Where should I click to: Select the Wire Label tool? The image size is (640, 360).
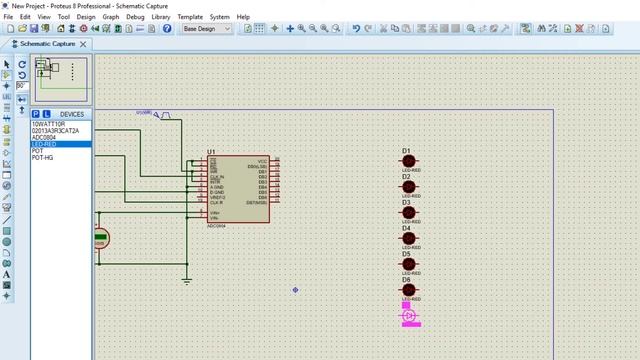pyautogui.click(x=7, y=97)
